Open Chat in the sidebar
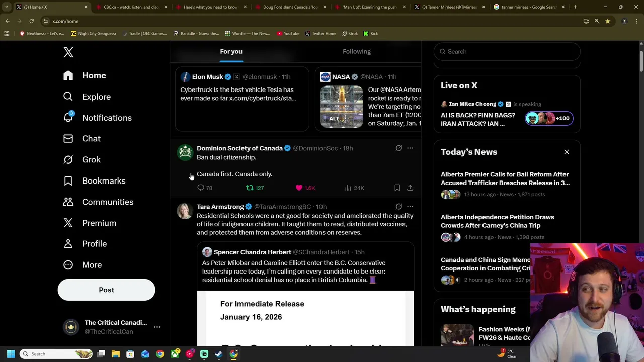The image size is (644, 362). click(82, 139)
